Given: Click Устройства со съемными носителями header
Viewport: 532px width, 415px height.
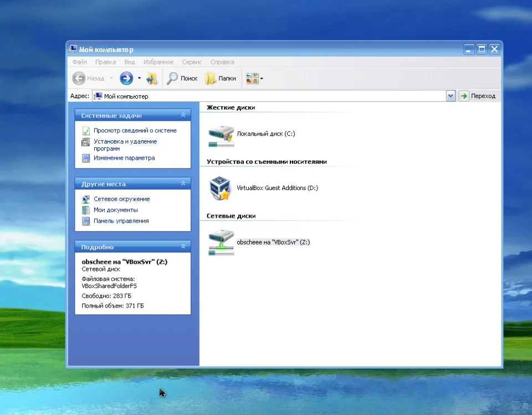Looking at the screenshot, I should tap(267, 162).
